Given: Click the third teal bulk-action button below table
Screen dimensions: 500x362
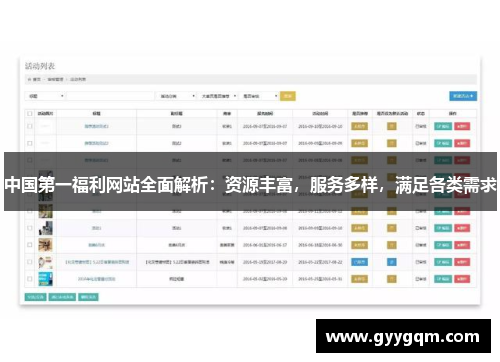Looking at the screenshot, I should (x=88, y=297).
